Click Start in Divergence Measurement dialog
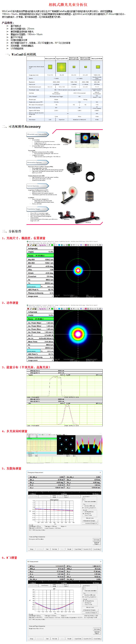136x644 pixels. [x=47, y=549]
